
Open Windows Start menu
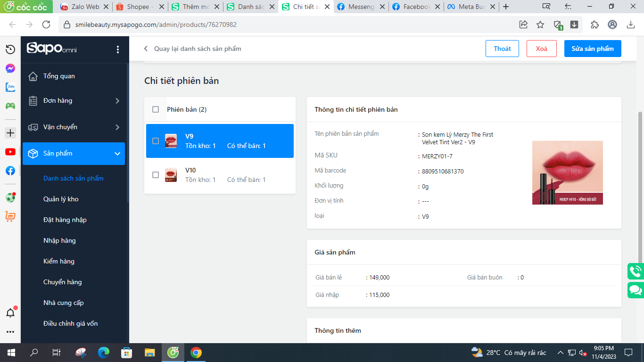pos(11,352)
